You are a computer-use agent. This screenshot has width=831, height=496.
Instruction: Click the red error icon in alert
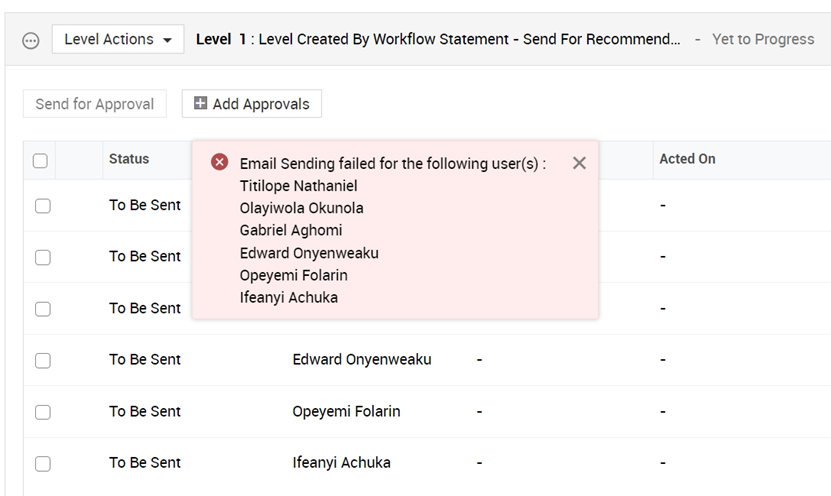click(220, 163)
